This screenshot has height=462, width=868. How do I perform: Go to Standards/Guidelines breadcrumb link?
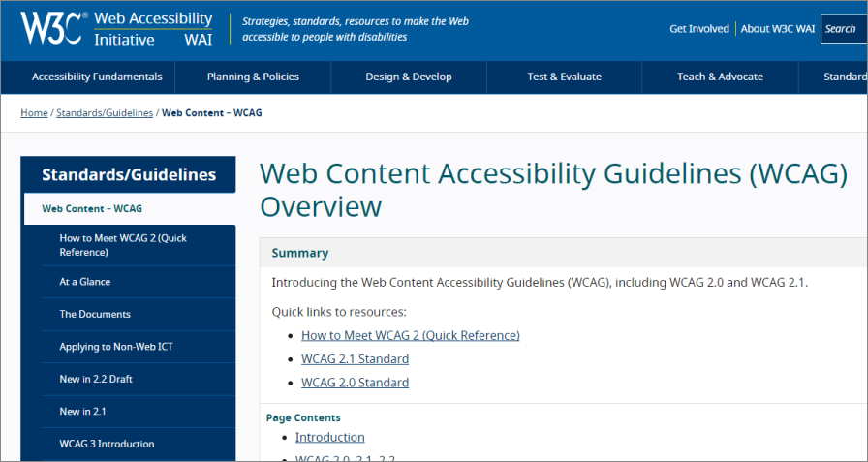click(105, 113)
